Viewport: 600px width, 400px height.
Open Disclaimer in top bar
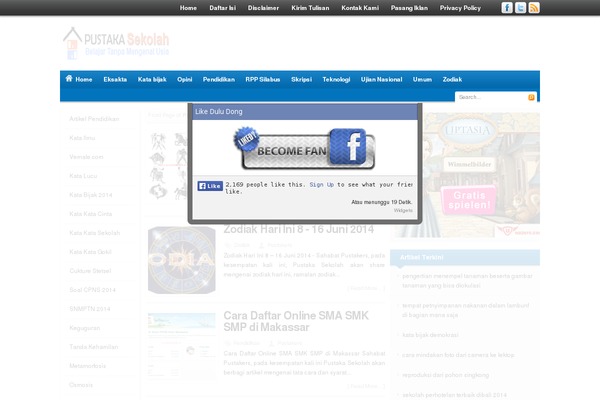click(263, 8)
